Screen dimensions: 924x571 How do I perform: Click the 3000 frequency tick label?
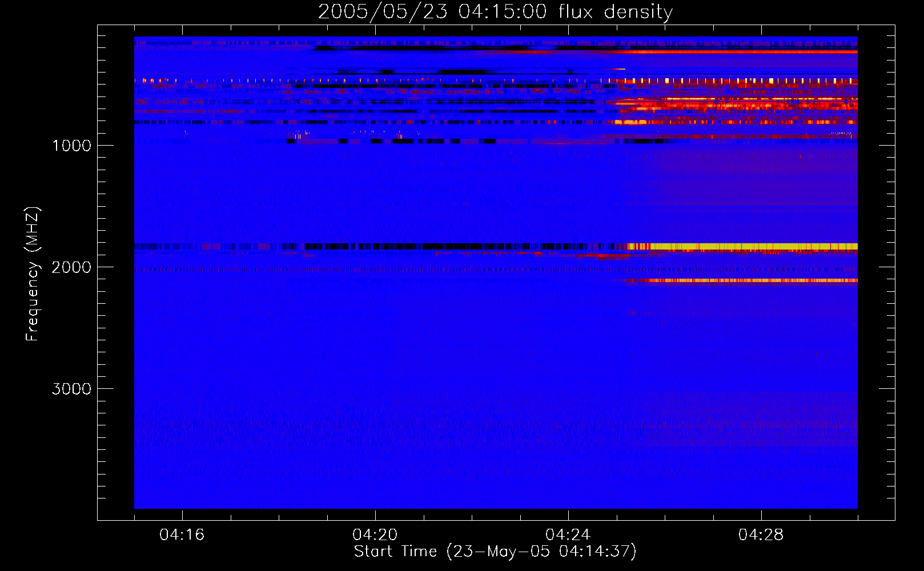pos(71,389)
